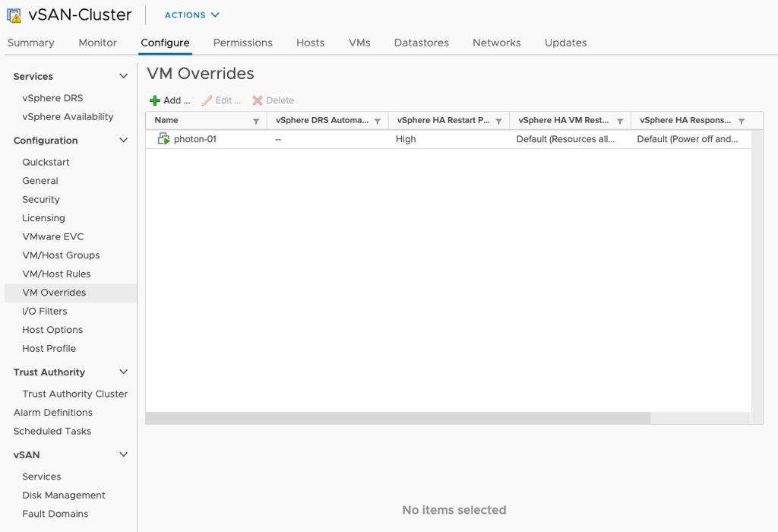The height and width of the screenshot is (532, 778).
Task: Select Quickstart in Configuration
Action: click(x=46, y=162)
